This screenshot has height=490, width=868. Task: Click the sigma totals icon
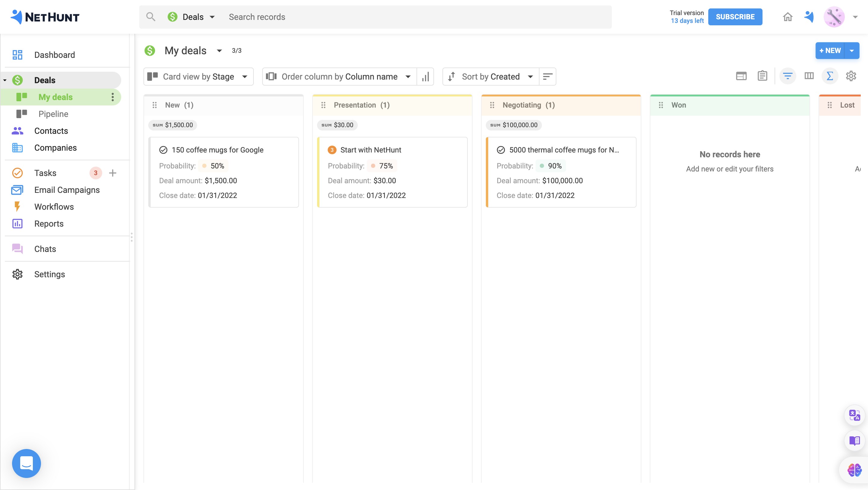830,76
